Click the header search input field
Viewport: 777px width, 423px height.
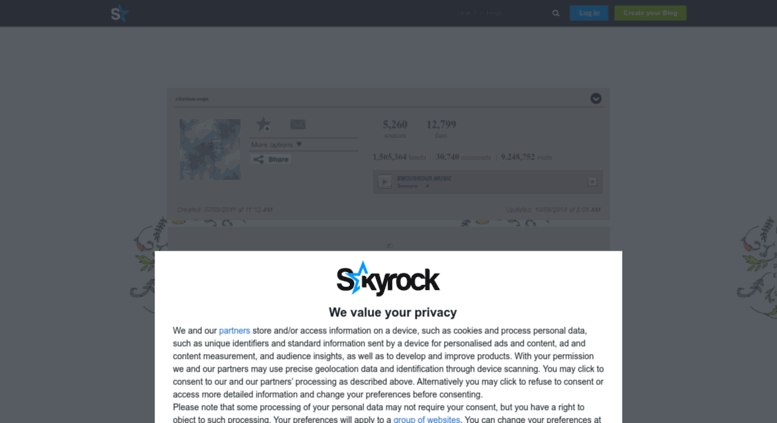coord(500,13)
